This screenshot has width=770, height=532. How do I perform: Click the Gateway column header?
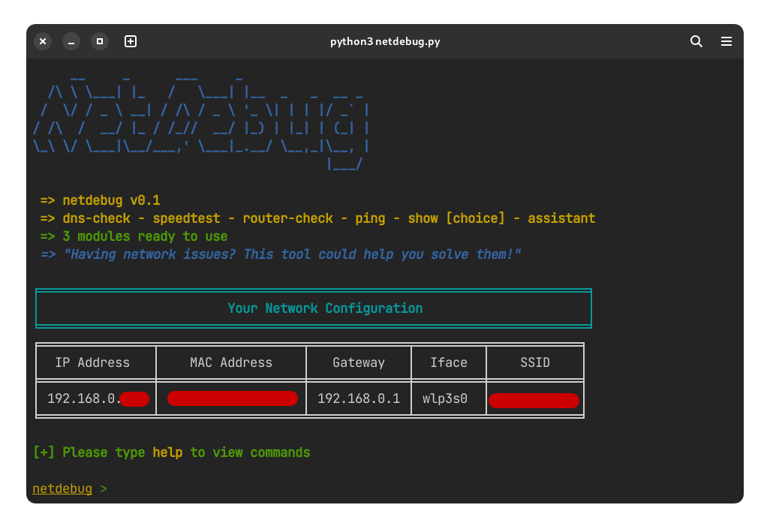pos(359,362)
